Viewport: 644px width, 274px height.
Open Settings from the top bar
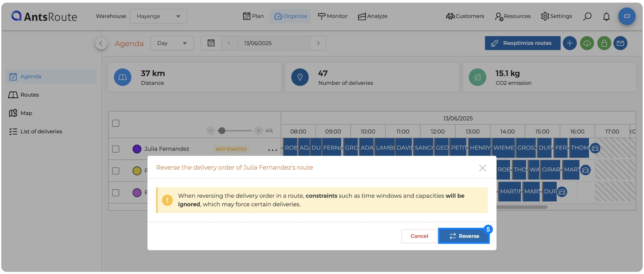(556, 16)
